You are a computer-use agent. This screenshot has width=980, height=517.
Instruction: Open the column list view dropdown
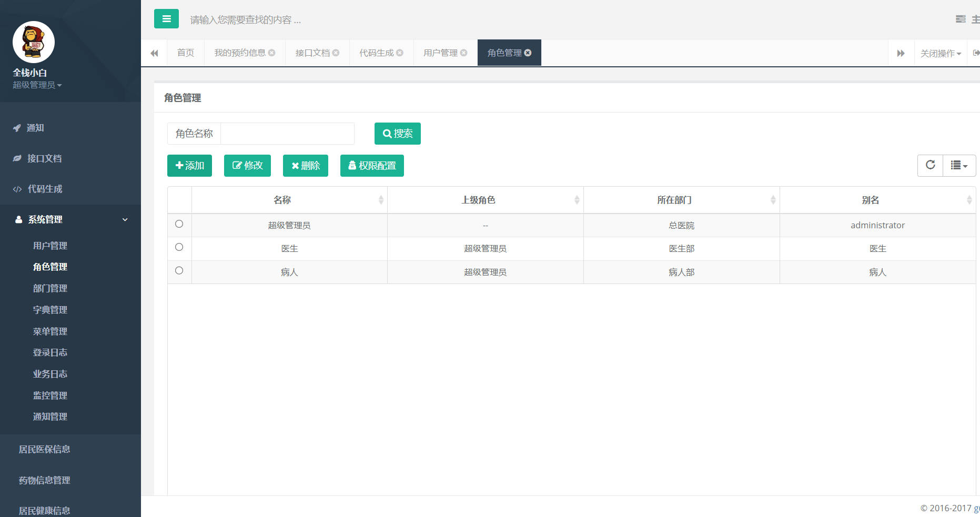click(959, 165)
